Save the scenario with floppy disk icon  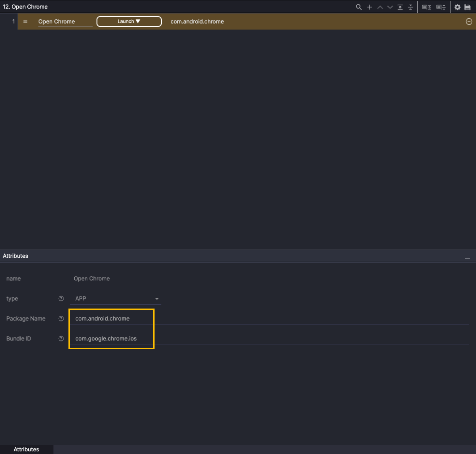468,7
